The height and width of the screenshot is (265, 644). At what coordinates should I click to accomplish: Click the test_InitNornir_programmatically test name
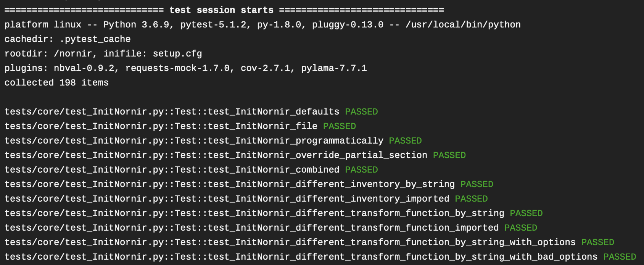[x=296, y=141]
